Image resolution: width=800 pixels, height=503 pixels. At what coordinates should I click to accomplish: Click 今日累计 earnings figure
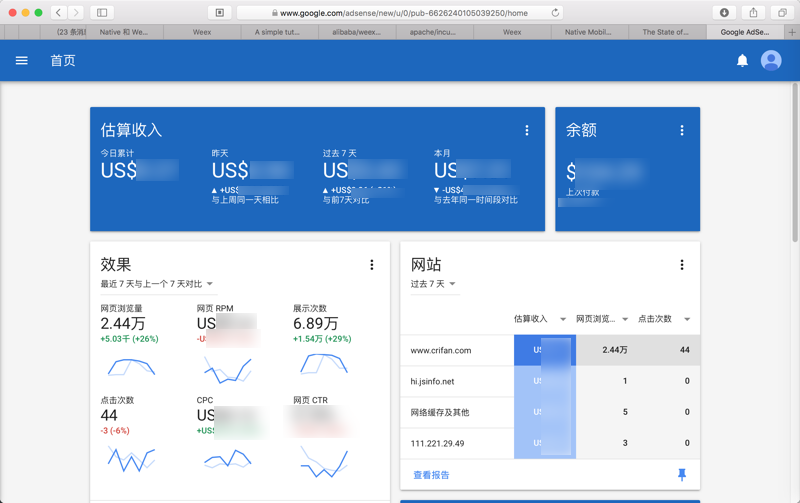tap(139, 170)
